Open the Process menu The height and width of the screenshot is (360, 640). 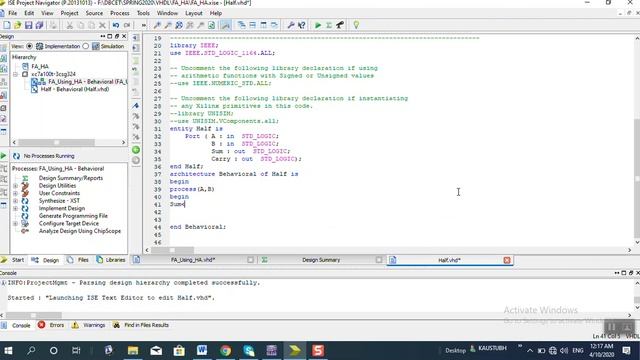point(120,13)
